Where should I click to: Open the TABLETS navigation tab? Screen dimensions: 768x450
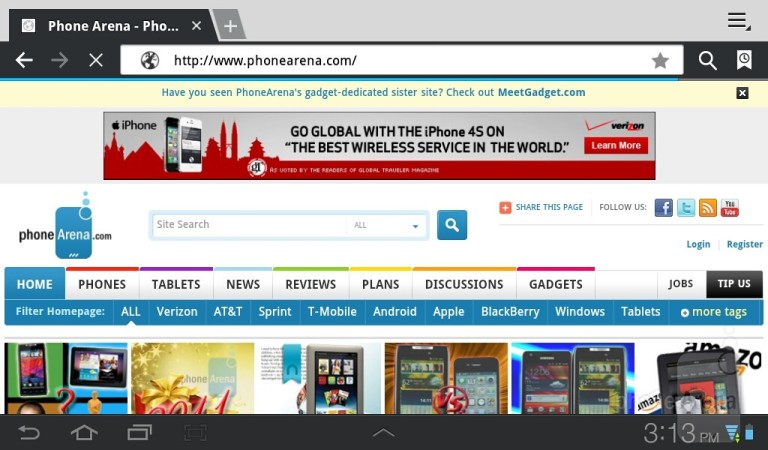[176, 284]
